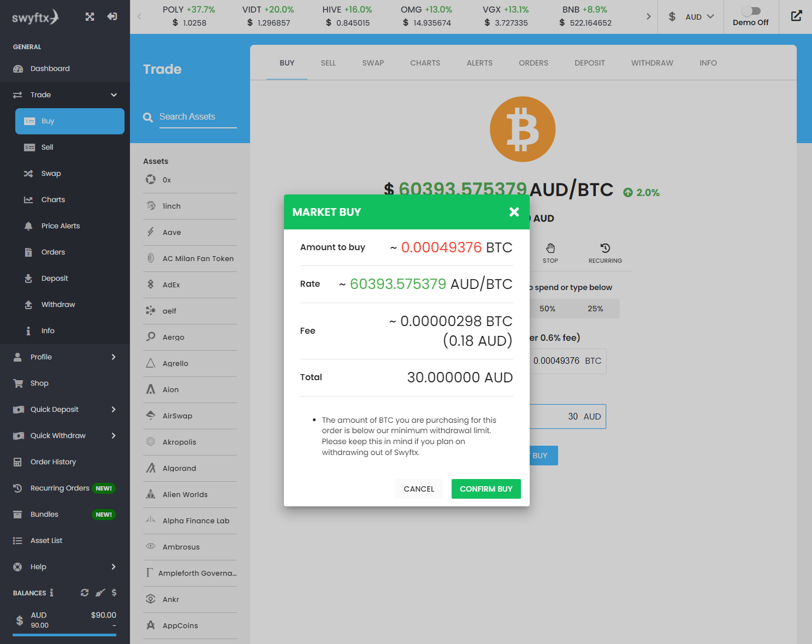Switch to the SWAP tab
Image resolution: width=812 pixels, height=644 pixels.
(373, 63)
